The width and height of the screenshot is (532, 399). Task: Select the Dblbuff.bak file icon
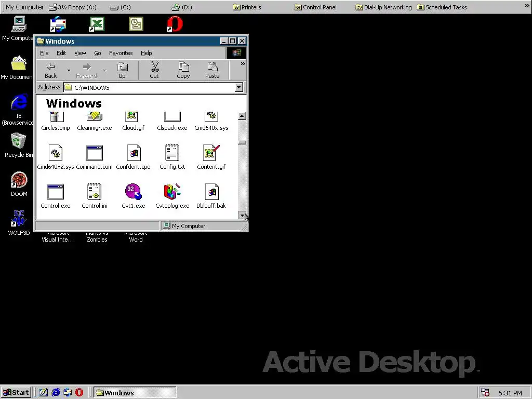click(x=211, y=192)
